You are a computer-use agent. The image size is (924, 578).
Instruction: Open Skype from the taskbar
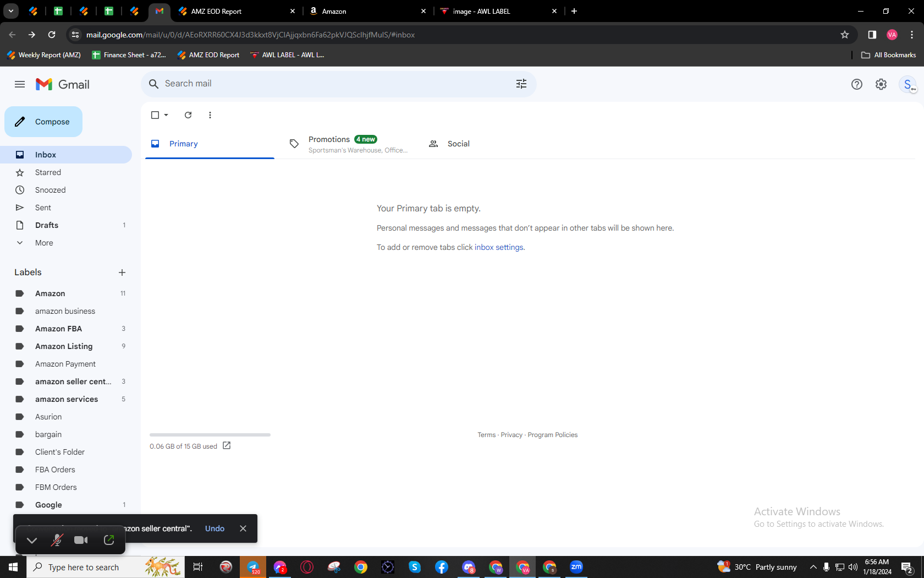click(415, 567)
